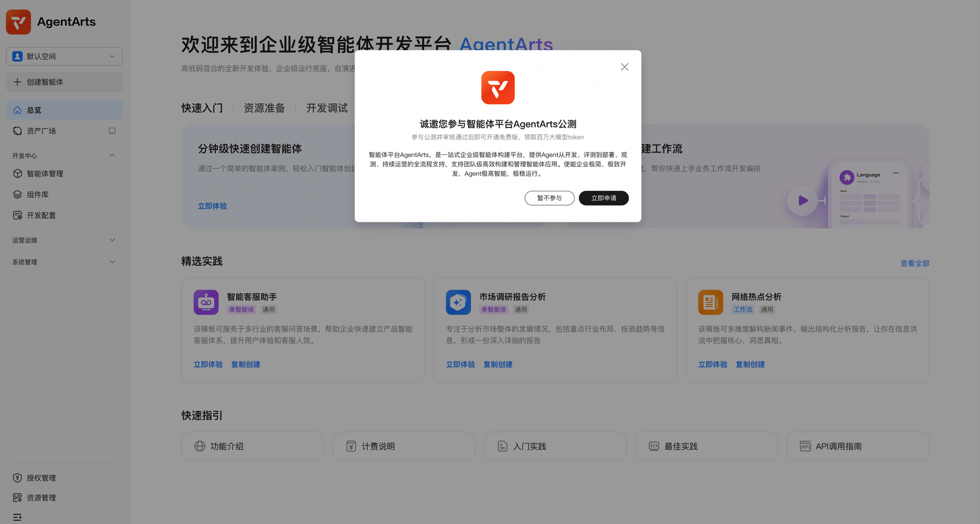Go to 总览 in the sidebar
This screenshot has width=980, height=524.
64,110
